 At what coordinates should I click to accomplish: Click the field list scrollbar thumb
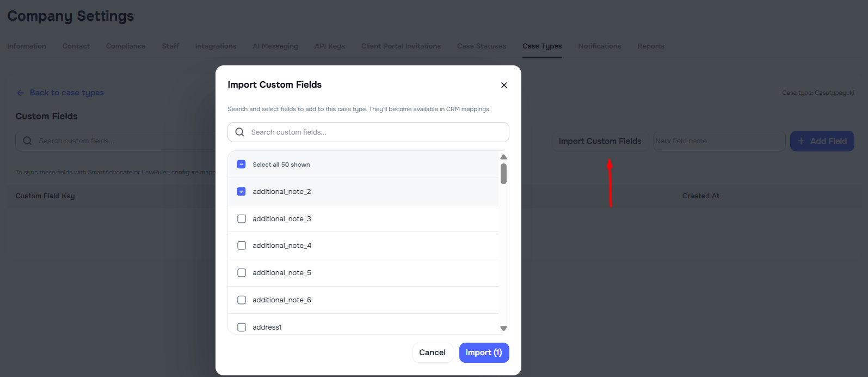pyautogui.click(x=504, y=174)
